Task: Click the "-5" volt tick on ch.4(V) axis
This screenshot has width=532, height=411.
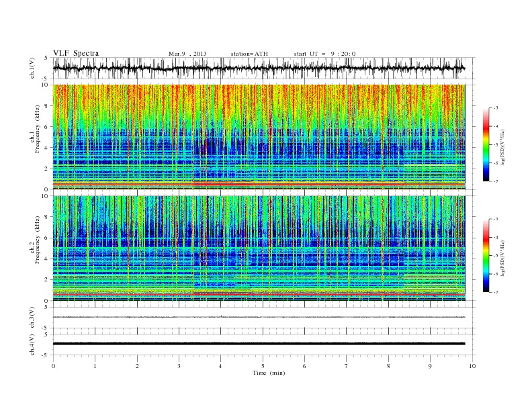Action: [46, 355]
